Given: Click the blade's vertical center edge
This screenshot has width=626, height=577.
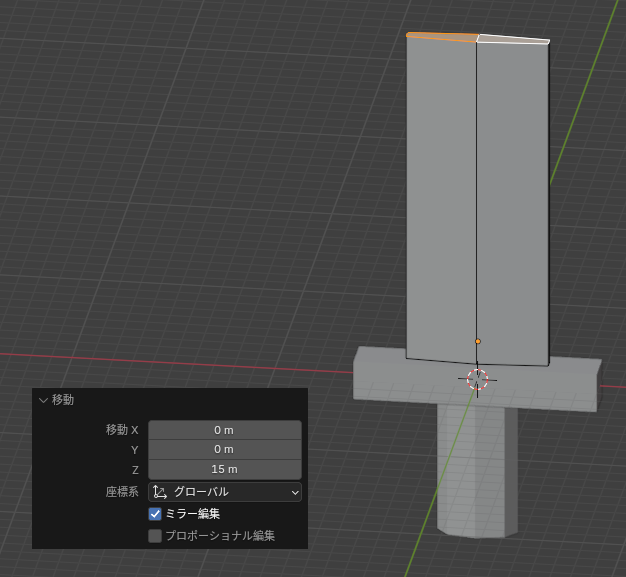Looking at the screenshot, I should click(x=477, y=200).
